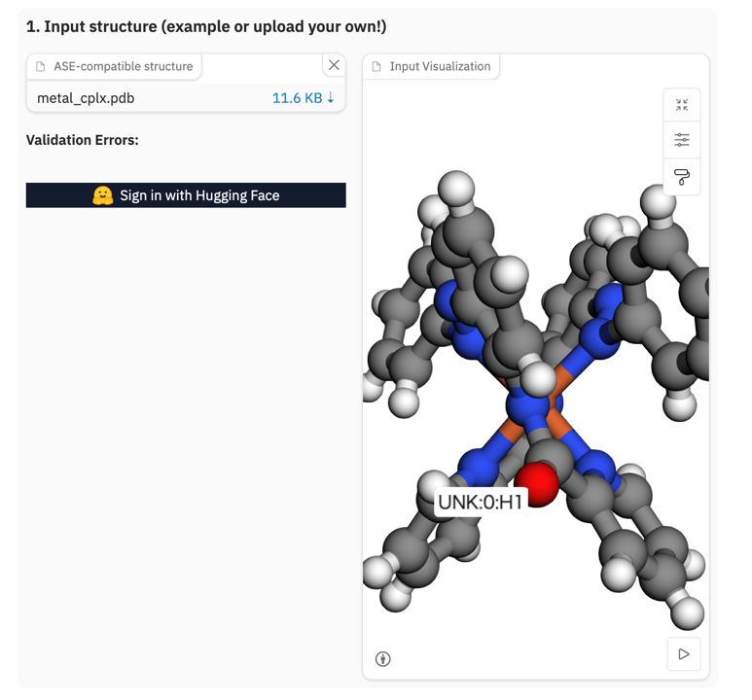The width and height of the screenshot is (752, 700).
Task: Select the ASE-compatible structure label tab
Action: tap(123, 67)
